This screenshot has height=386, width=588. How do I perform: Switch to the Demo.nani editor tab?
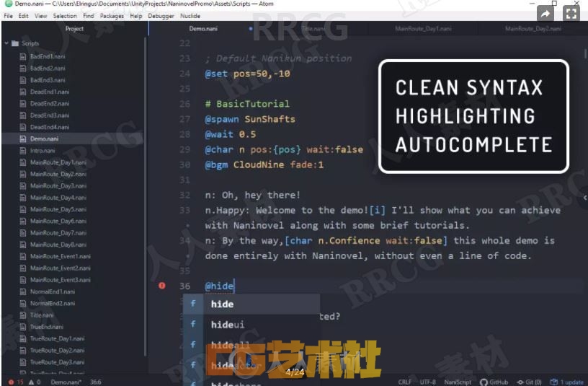point(203,29)
